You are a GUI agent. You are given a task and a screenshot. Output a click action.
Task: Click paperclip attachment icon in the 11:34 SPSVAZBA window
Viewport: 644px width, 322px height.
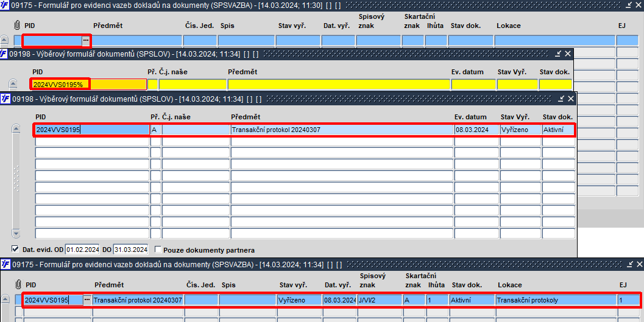[18, 285]
